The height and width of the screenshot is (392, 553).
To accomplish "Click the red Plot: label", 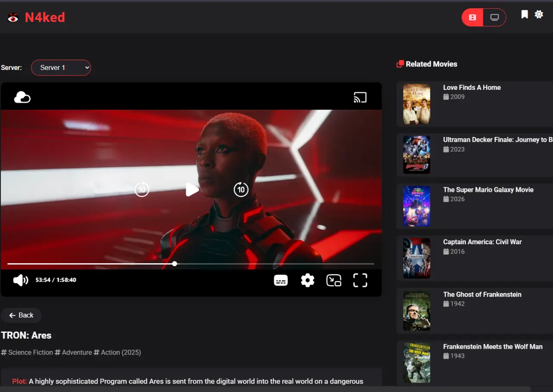I will click(x=19, y=381).
